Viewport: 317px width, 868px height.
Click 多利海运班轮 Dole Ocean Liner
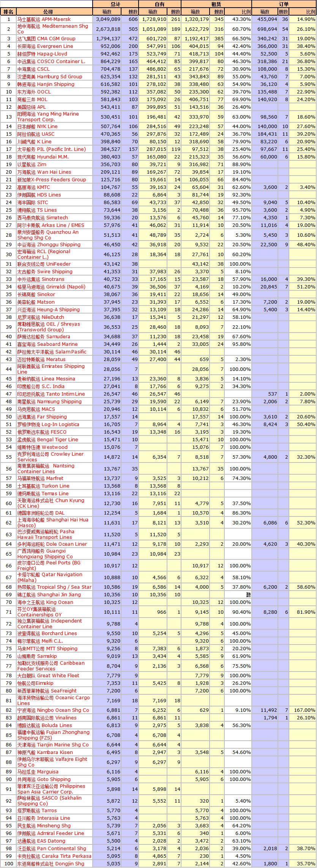point(52,544)
